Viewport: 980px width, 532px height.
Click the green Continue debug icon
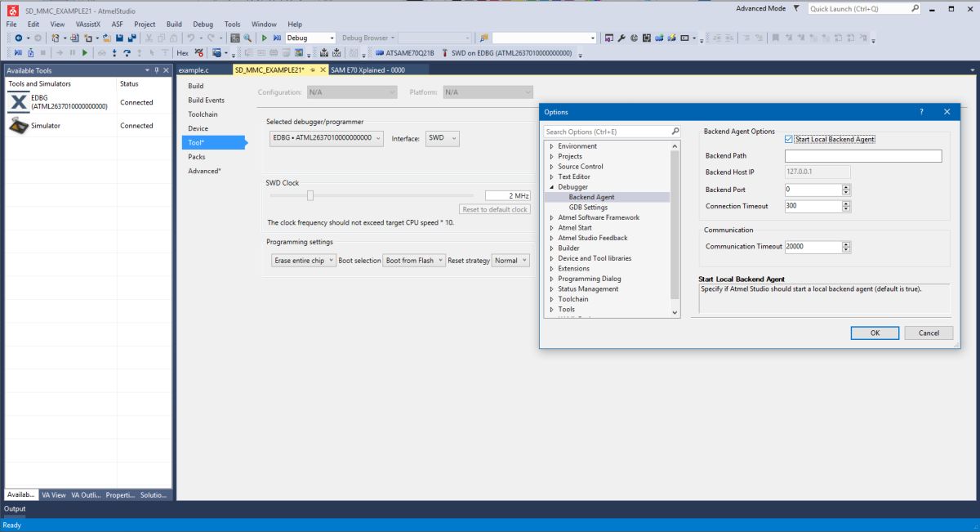(85, 52)
